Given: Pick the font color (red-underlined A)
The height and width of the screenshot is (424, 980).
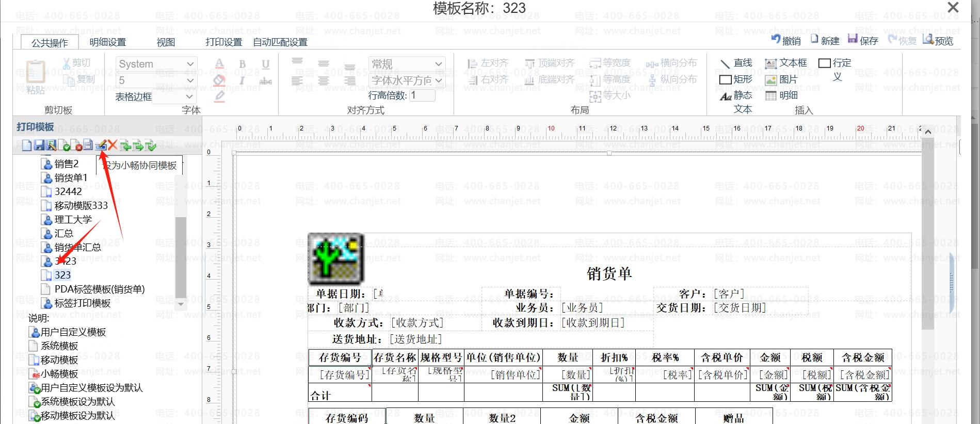Looking at the screenshot, I should (219, 64).
